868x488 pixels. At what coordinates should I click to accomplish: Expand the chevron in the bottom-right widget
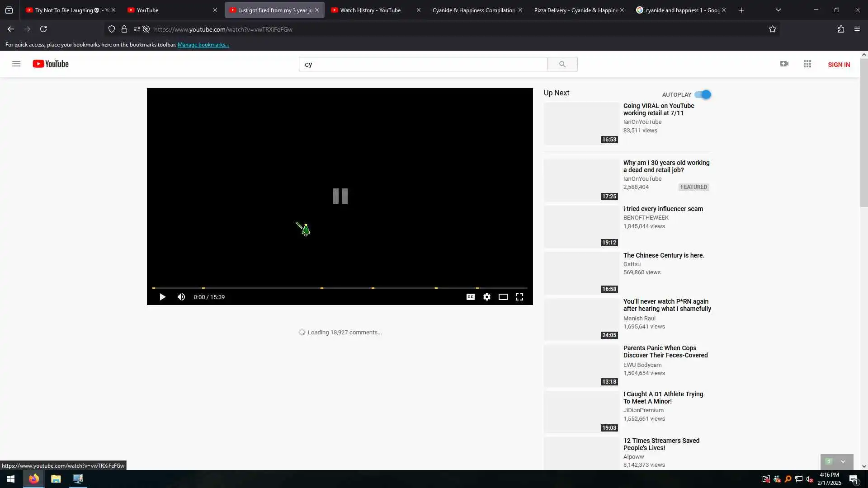click(843, 461)
